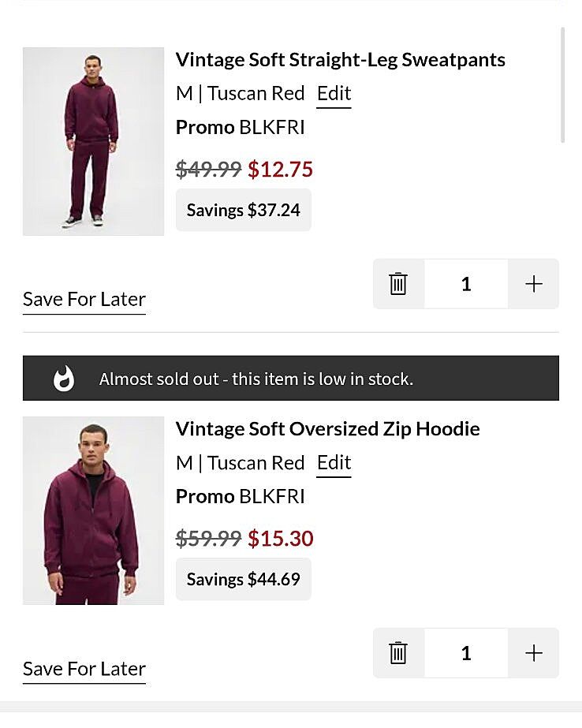This screenshot has width=582, height=728.
Task: Click the Sweatpants product thumbnail image
Action: (93, 142)
